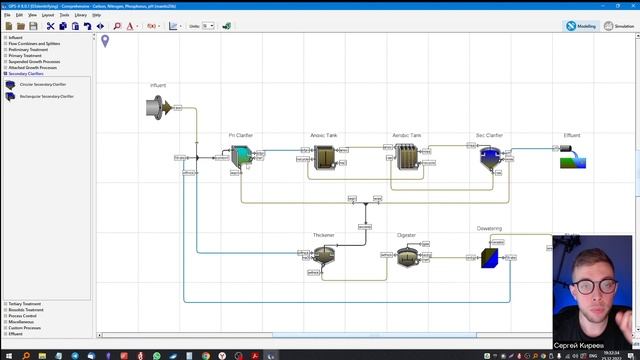The image size is (640, 360).
Task: Select the Effluent outfall object
Action: coord(573,157)
